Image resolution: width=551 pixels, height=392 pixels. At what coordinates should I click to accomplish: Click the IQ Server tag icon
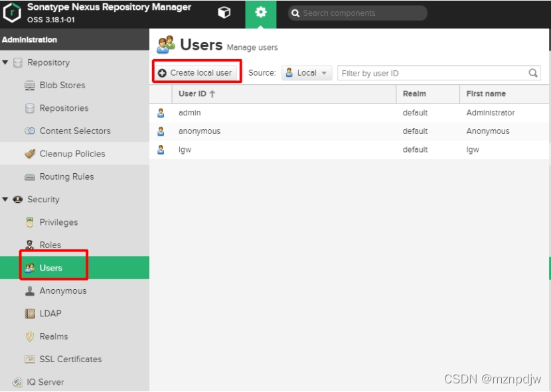point(17,382)
